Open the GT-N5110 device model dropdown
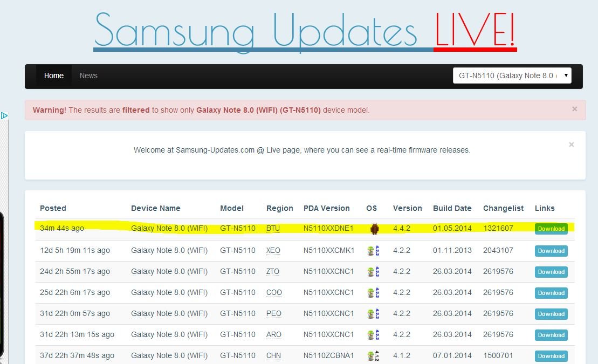598x364 pixels. click(512, 75)
